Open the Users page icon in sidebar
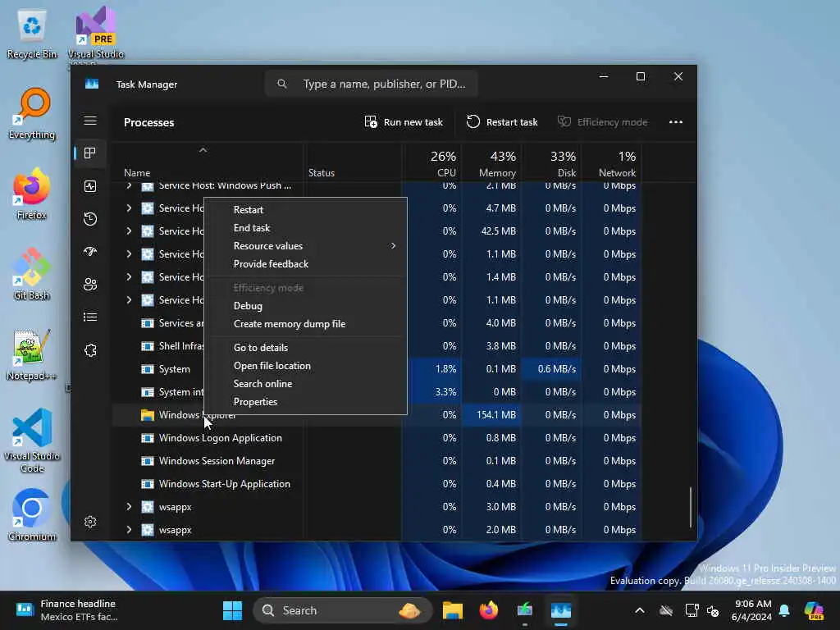Viewport: 840px width, 630px height. (90, 285)
